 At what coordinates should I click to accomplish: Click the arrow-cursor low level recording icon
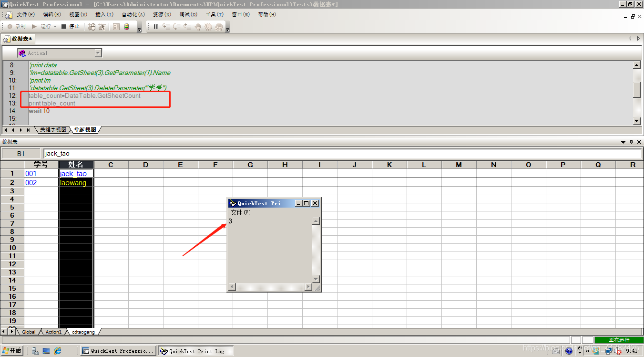coord(102,27)
